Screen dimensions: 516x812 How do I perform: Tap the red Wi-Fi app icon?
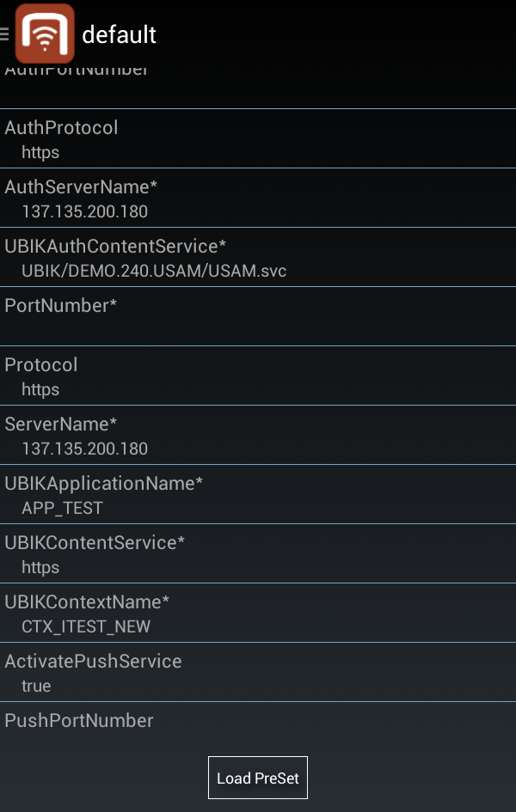[45, 34]
